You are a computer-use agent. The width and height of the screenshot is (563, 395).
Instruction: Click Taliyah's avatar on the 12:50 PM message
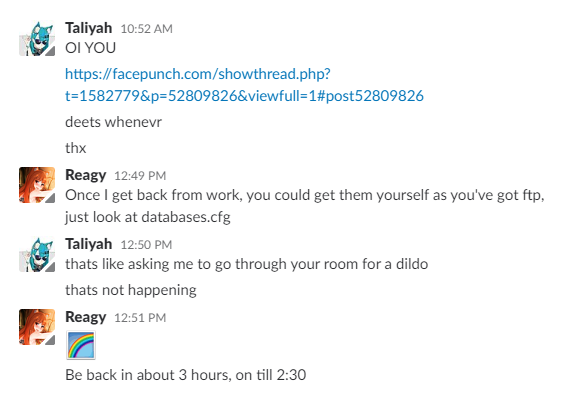tap(37, 255)
